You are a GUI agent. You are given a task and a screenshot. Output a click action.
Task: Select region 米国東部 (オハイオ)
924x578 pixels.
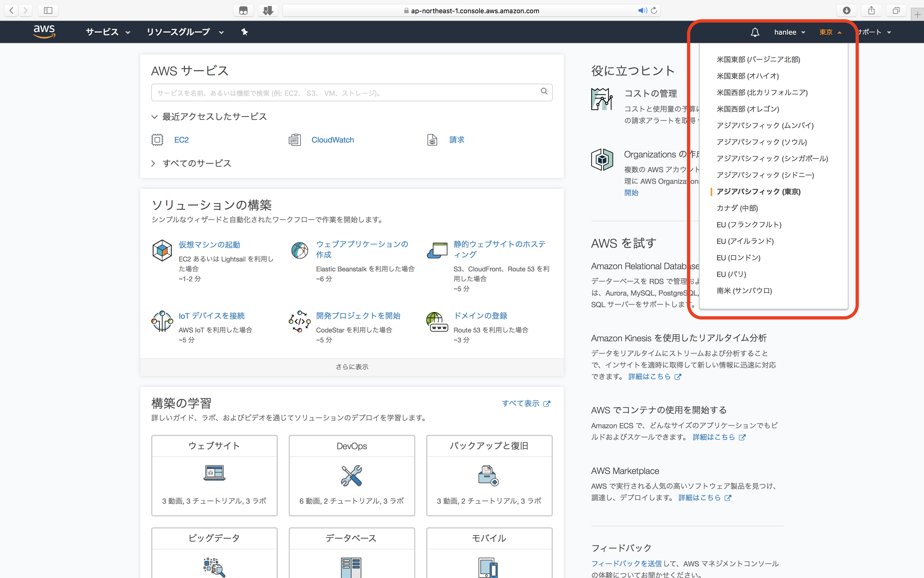(x=748, y=76)
